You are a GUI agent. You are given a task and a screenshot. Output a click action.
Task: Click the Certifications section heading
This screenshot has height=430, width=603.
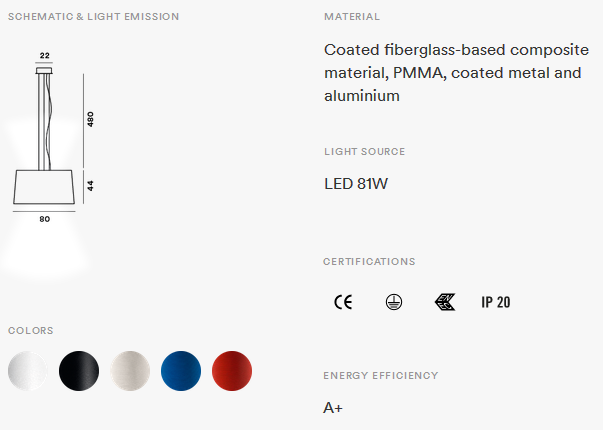(x=369, y=262)
